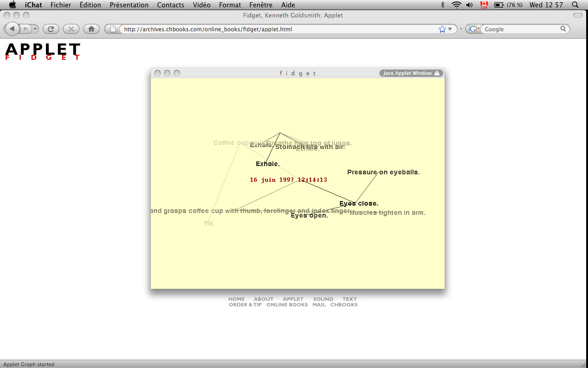Open the Format menu
The width and height of the screenshot is (588, 368).
[230, 5]
